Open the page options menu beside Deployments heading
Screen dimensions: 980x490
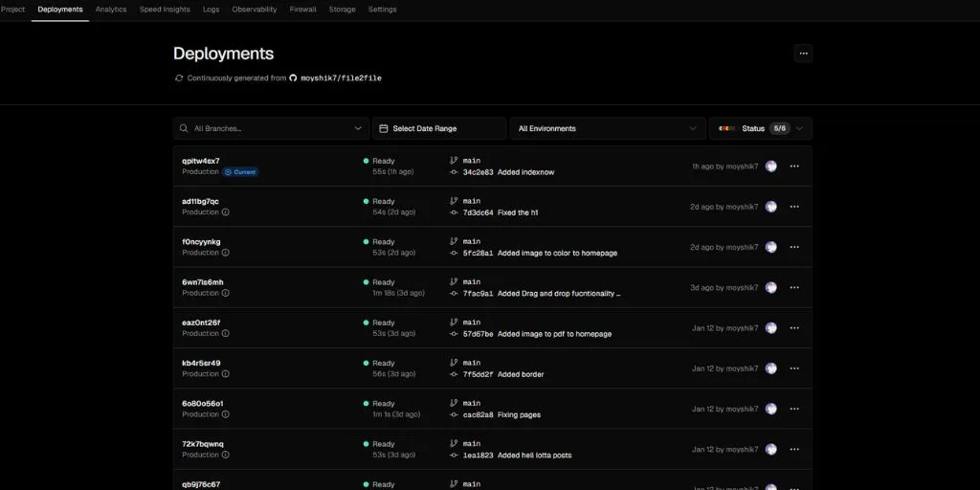[803, 54]
